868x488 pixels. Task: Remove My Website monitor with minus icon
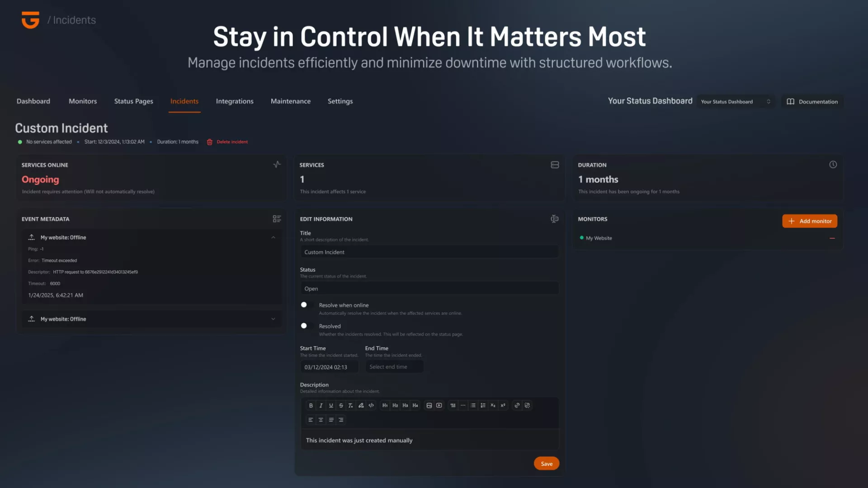pyautogui.click(x=832, y=238)
